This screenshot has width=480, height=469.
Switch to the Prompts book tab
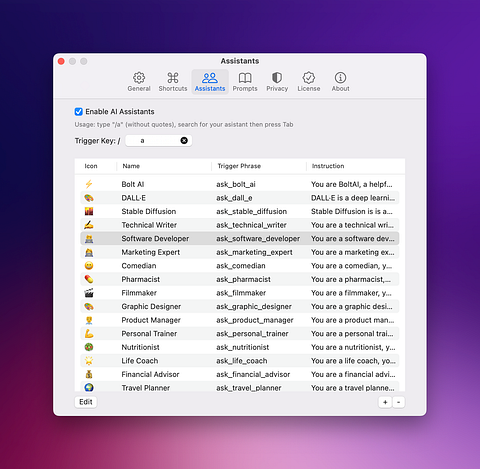(x=245, y=82)
